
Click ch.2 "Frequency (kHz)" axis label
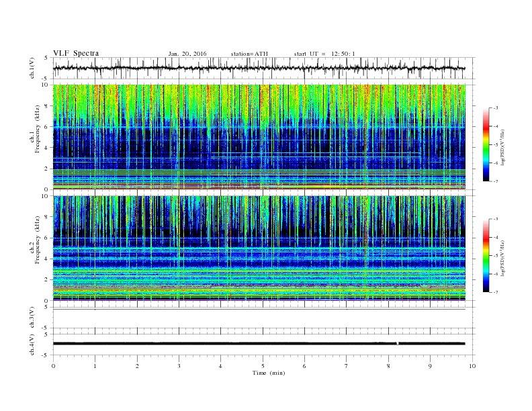click(x=38, y=239)
